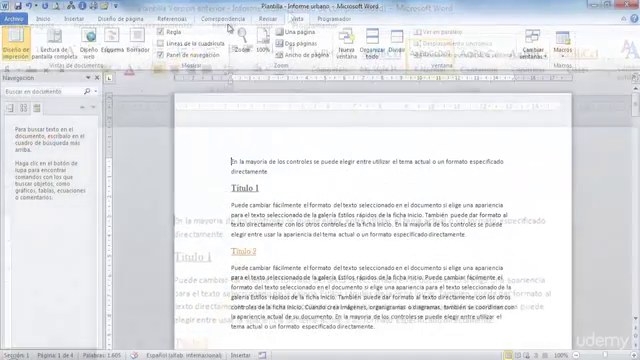Click Palabras: 1.605 word count
Image resolution: width=640 pixels, height=360 pixels.
click(x=102, y=356)
